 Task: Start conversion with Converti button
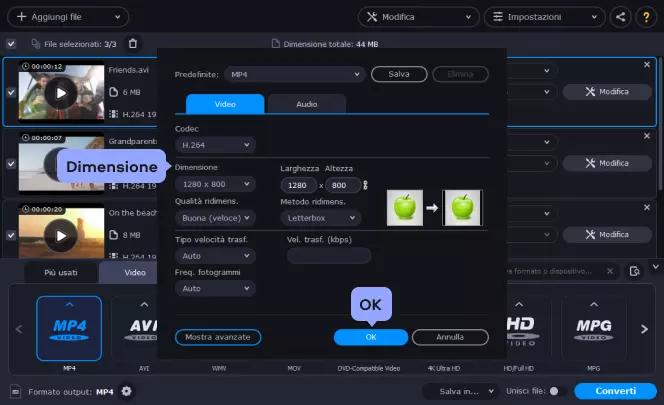pos(615,391)
